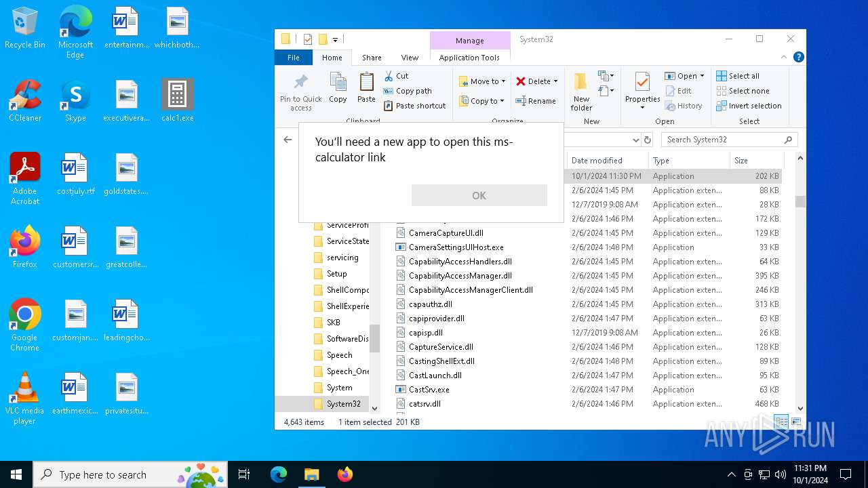Open the Windows Start menu
Viewport: 868px width, 488px height.
click(x=16, y=474)
